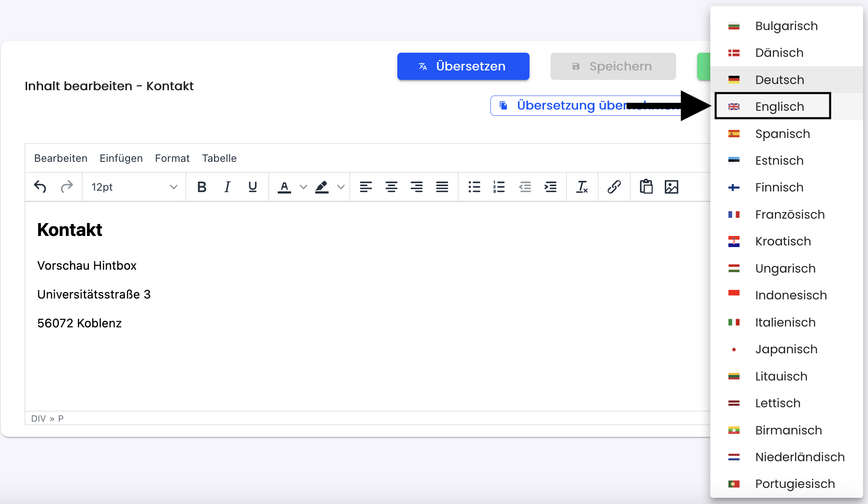Click the P element path entry

[x=61, y=418]
